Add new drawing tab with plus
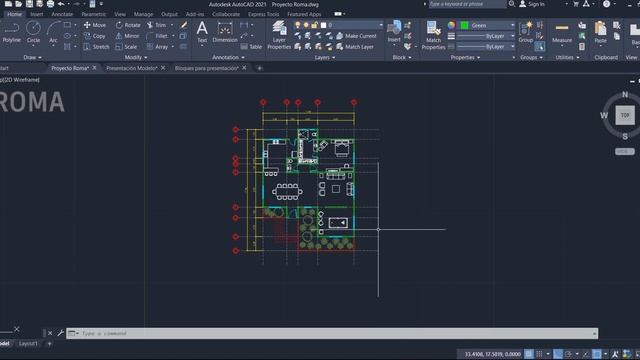 coord(260,68)
